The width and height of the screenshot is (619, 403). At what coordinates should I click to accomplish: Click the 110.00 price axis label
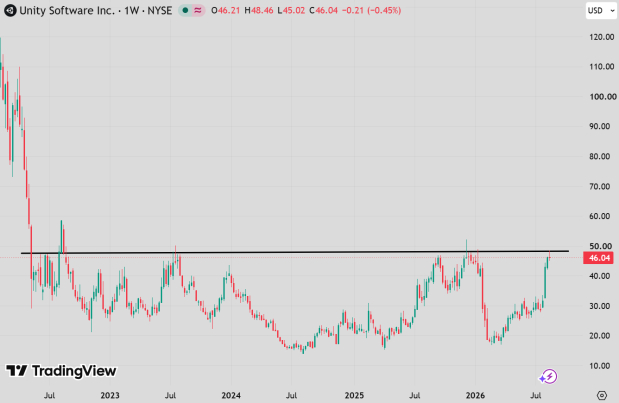click(x=602, y=66)
